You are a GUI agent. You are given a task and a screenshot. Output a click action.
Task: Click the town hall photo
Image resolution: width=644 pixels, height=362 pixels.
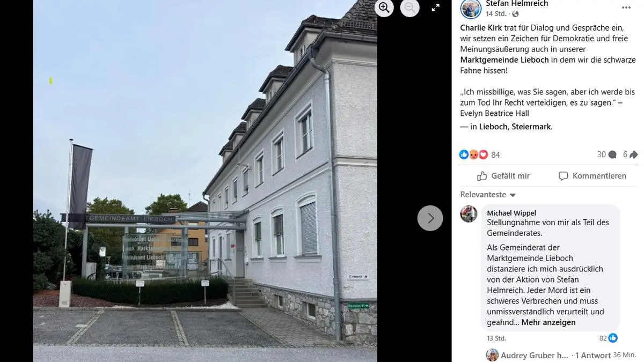205,181
